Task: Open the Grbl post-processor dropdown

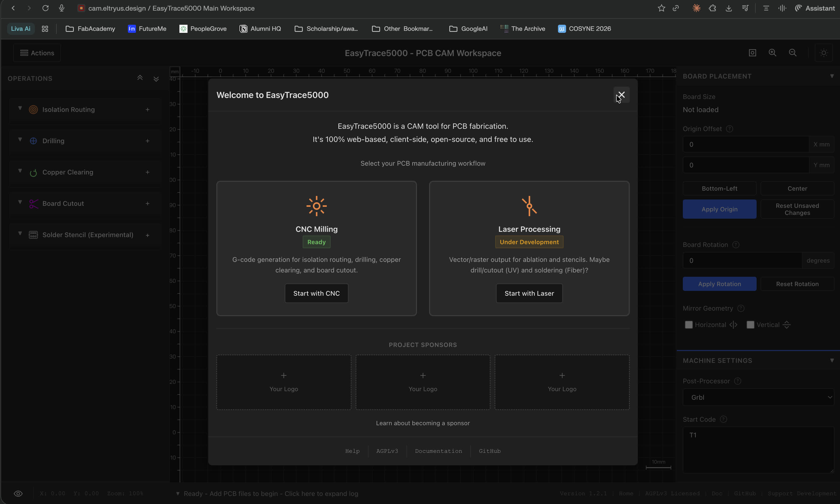Action: [x=758, y=397]
